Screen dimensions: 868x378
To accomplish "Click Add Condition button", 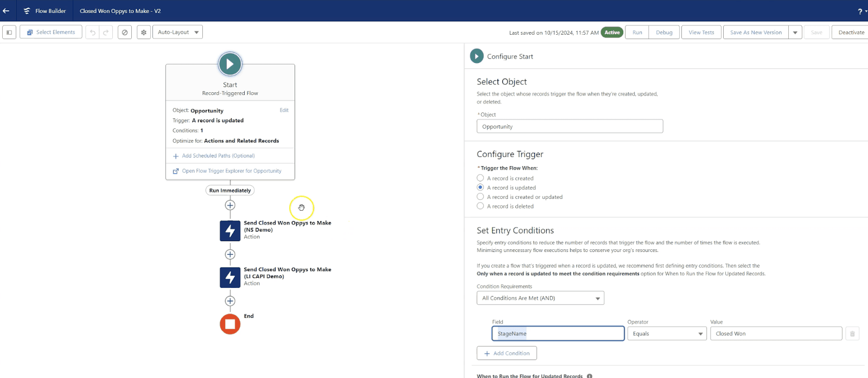I will tap(507, 353).
